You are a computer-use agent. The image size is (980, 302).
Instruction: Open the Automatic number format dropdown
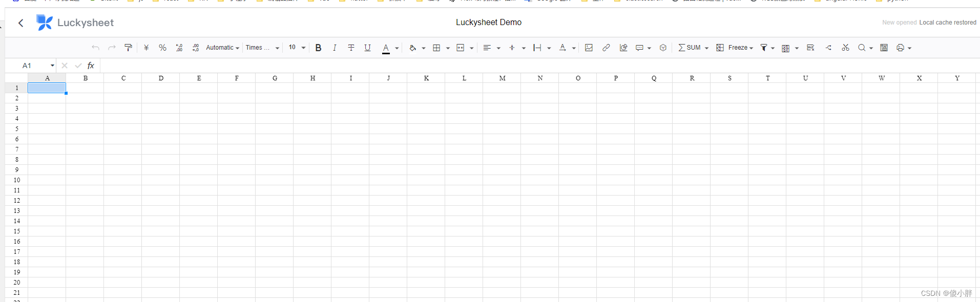tap(222, 48)
